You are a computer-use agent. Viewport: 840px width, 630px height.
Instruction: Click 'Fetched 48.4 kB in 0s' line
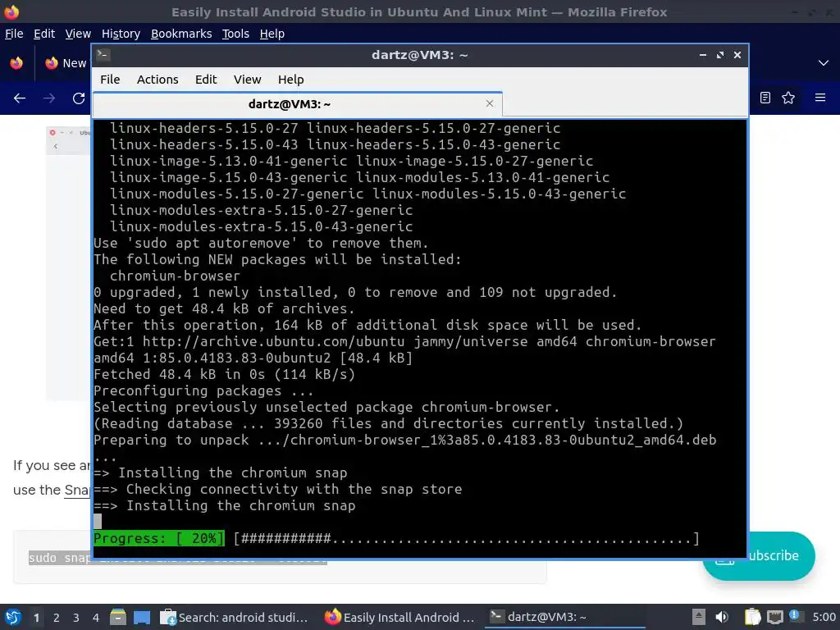point(225,374)
